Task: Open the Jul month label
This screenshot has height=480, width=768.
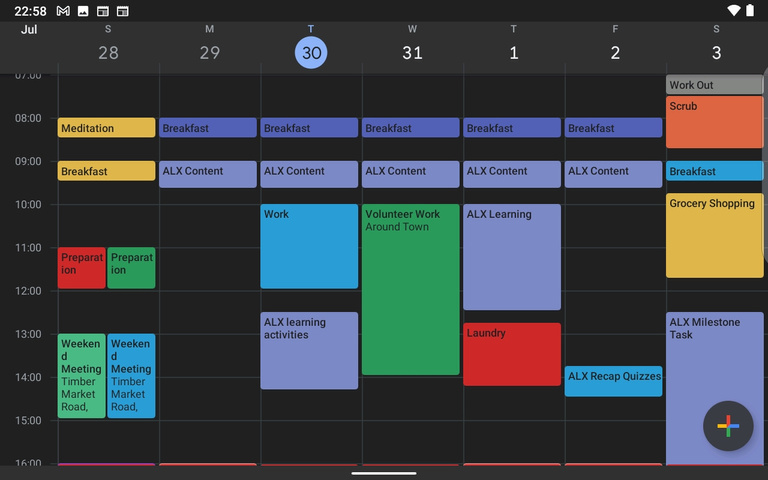Action: [x=29, y=30]
